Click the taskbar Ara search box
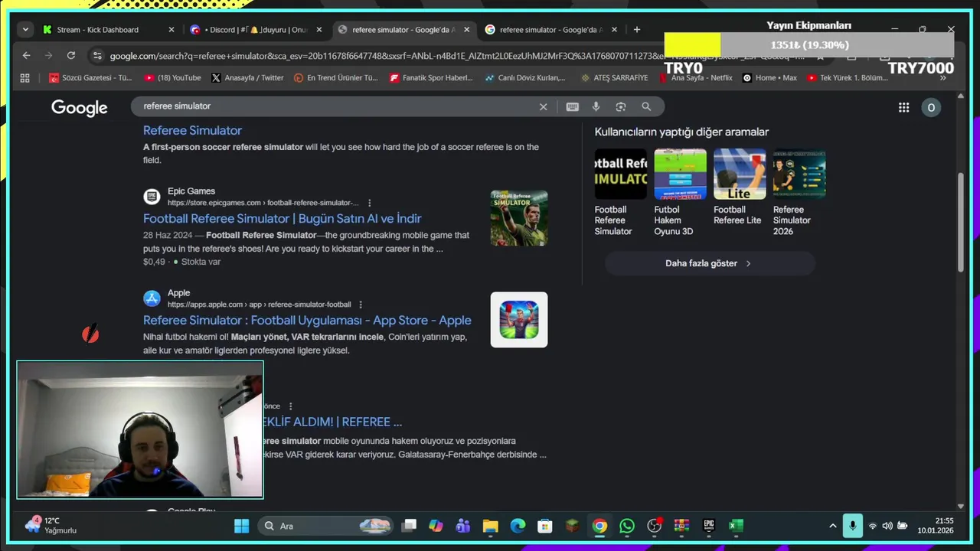Screen dimensions: 980x551 pos(326,526)
